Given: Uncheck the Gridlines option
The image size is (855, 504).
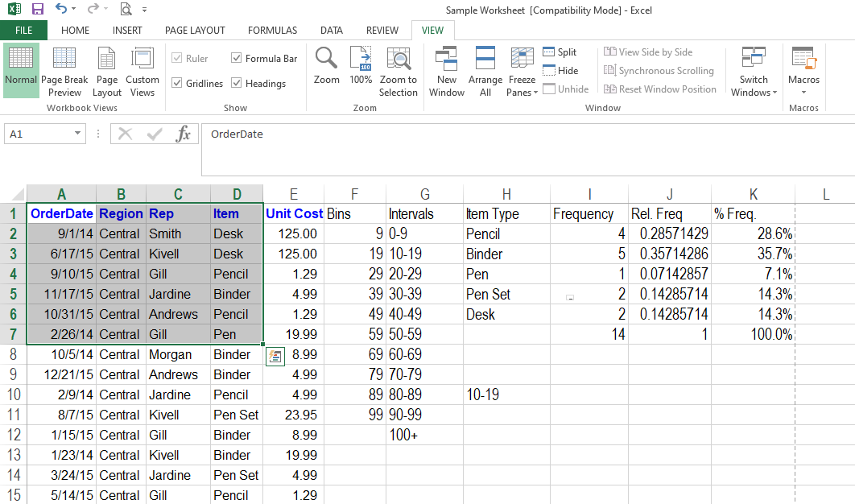Looking at the screenshot, I should coord(177,83).
